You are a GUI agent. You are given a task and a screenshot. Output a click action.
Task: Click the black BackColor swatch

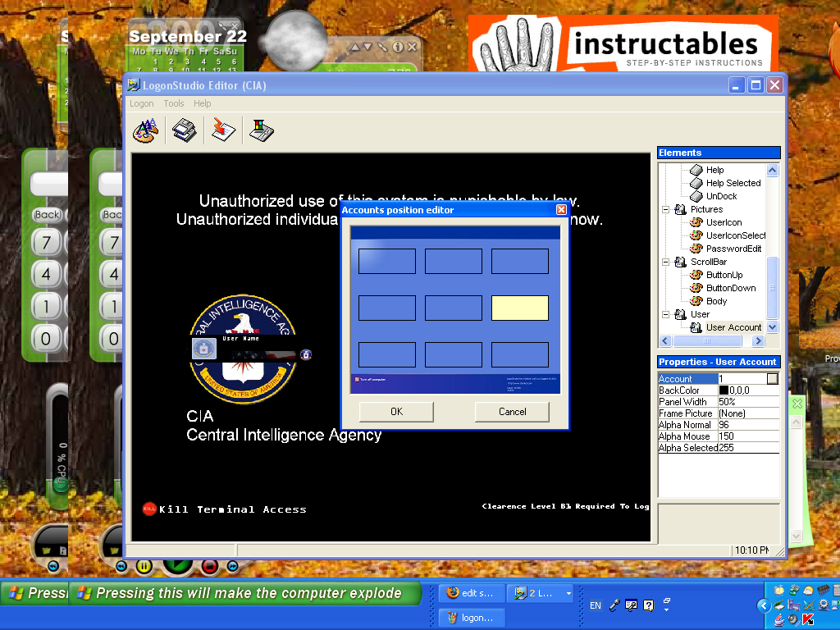click(x=724, y=390)
